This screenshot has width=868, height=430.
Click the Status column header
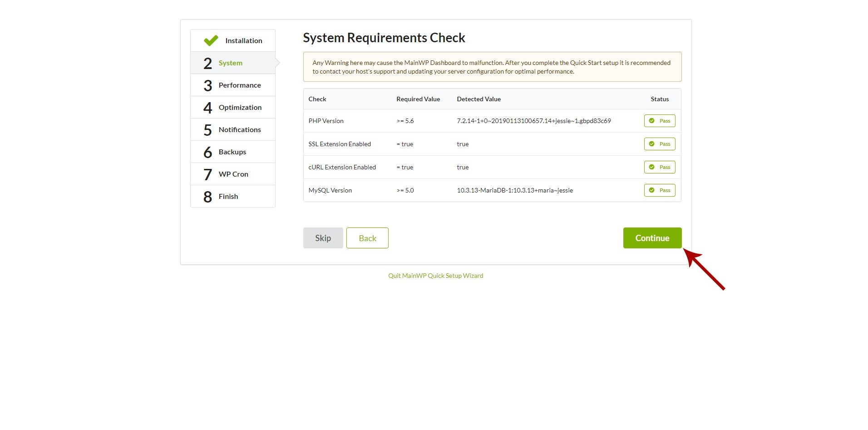(660, 99)
